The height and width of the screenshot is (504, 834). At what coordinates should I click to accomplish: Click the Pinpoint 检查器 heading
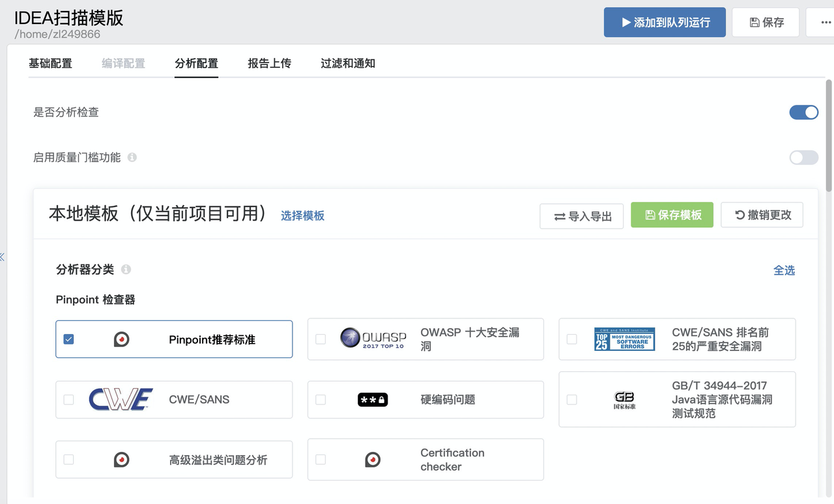(x=96, y=300)
